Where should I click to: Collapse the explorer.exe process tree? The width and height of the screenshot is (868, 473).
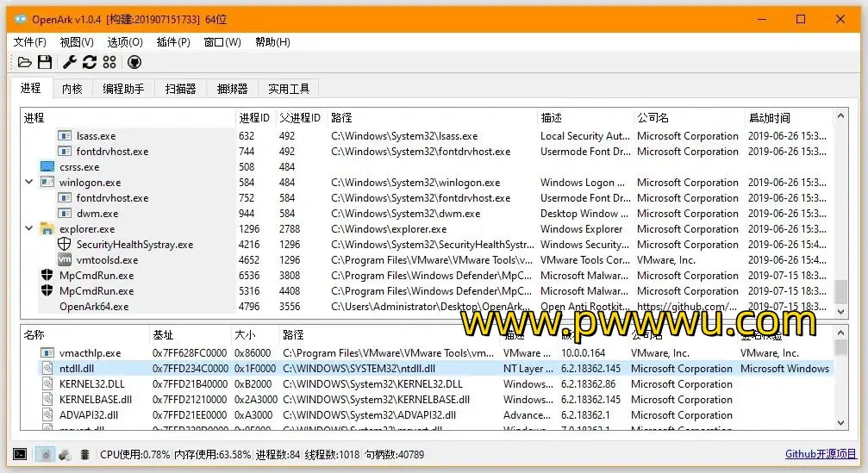29,229
